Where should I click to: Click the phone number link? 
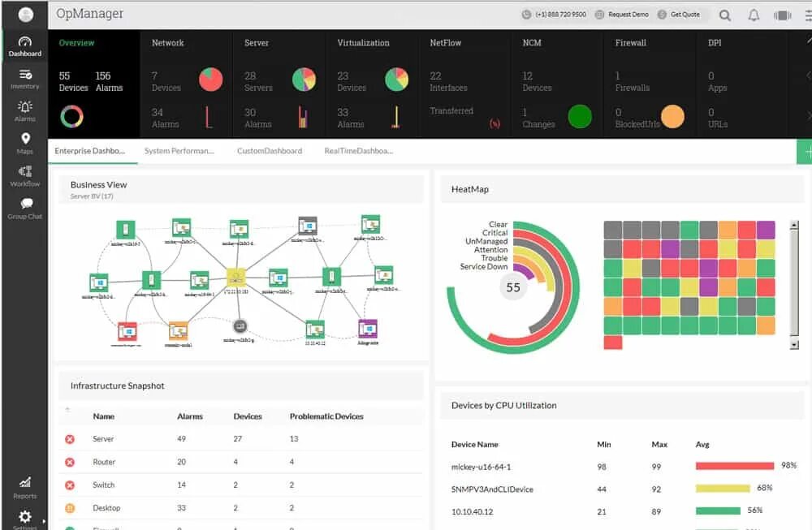coord(554,15)
